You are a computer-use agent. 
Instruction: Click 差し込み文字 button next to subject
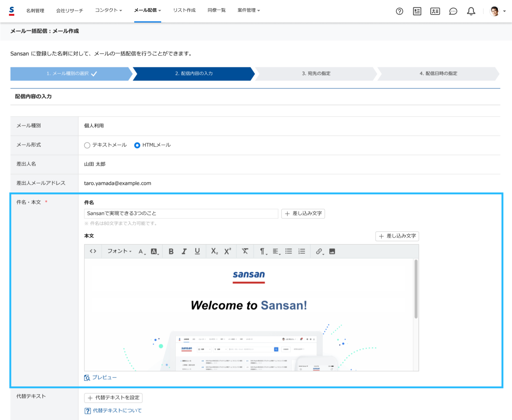coord(303,214)
